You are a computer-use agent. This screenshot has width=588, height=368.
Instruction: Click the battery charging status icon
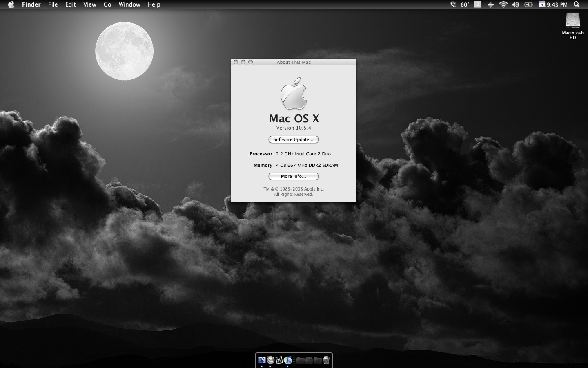click(x=528, y=4)
